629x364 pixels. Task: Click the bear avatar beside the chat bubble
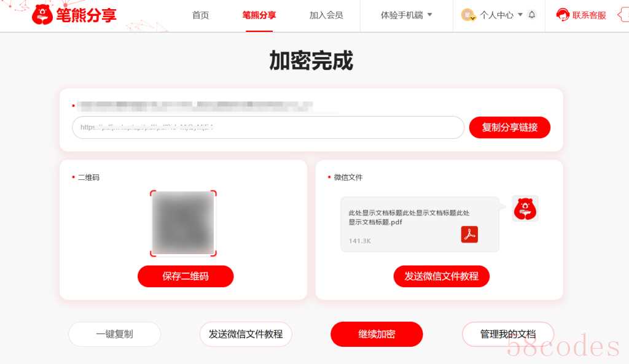[525, 209]
